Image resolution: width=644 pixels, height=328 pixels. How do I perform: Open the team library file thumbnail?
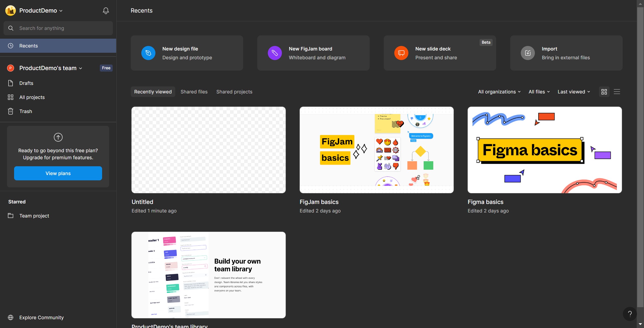[208, 275]
